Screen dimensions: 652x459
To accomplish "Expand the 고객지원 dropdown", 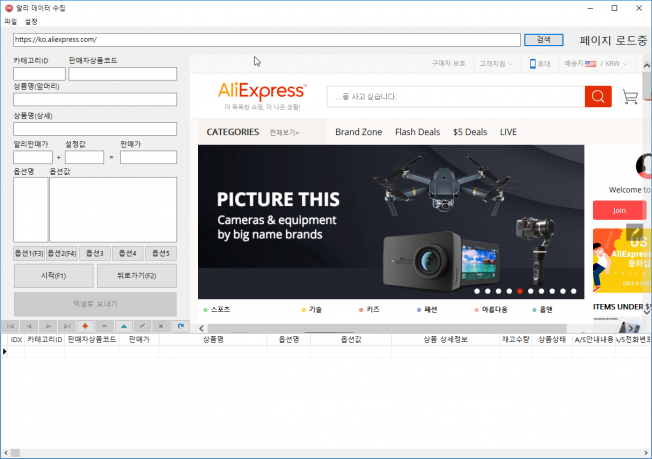I will point(496,64).
